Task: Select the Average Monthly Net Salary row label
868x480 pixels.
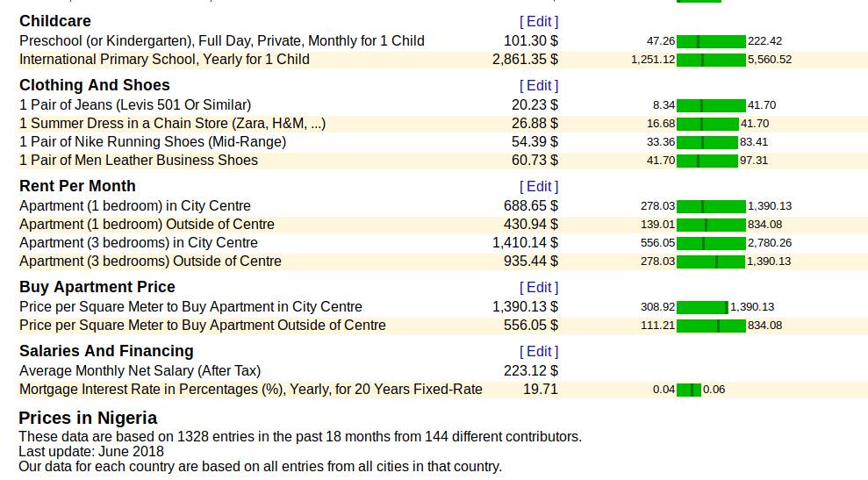Action: (x=140, y=370)
